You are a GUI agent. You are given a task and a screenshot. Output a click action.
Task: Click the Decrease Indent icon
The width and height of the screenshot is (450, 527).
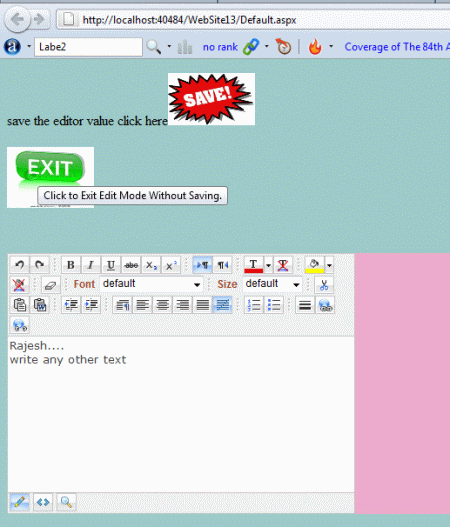[71, 305]
